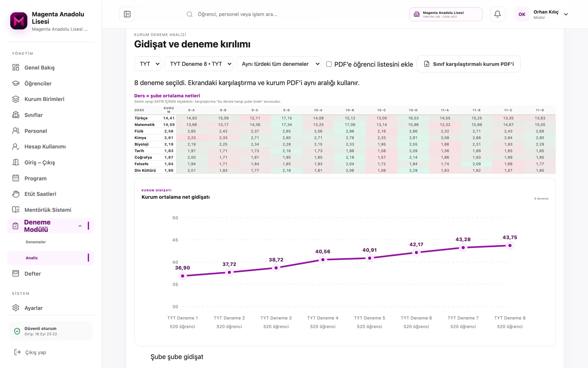This screenshot has height=368, width=588.
Task: Enable PDF'e öğrenci listesini ekle checkbox
Action: click(329, 64)
